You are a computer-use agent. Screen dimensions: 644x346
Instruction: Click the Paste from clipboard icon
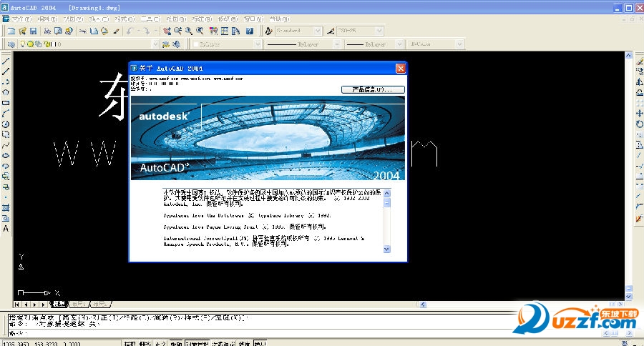tap(104, 31)
